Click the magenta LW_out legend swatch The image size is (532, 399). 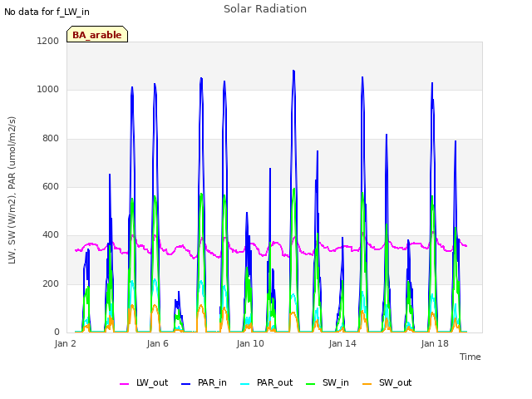pos(124,384)
